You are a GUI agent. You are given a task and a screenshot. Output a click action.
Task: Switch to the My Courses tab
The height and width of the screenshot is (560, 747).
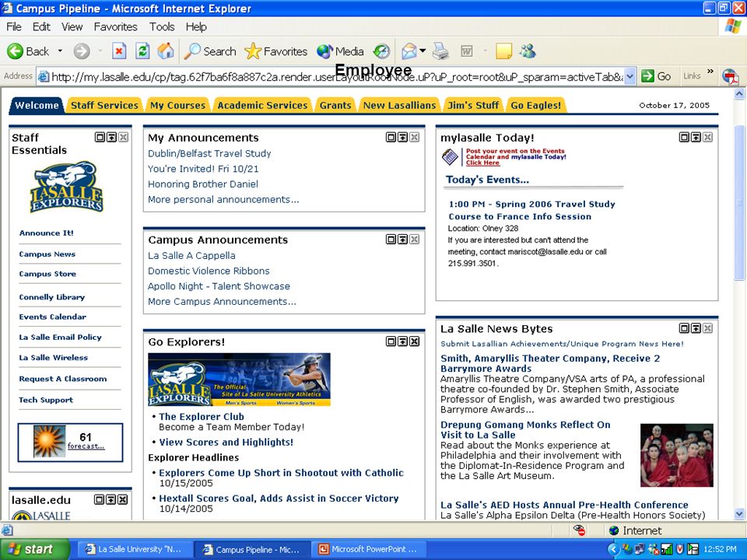click(177, 105)
